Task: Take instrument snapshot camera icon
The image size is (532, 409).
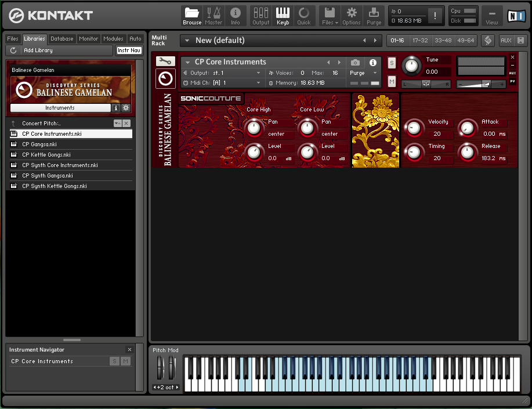Action: 355,63
